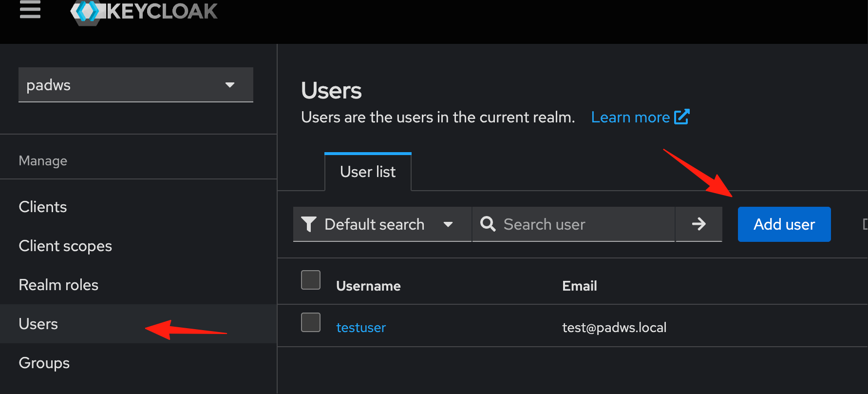
Task: Open the Default search dropdown
Action: [382, 224]
